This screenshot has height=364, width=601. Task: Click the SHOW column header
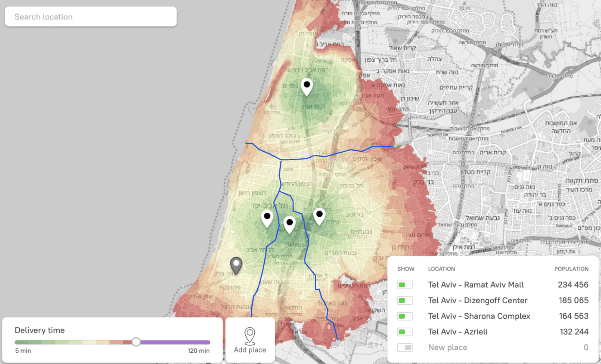(x=406, y=269)
